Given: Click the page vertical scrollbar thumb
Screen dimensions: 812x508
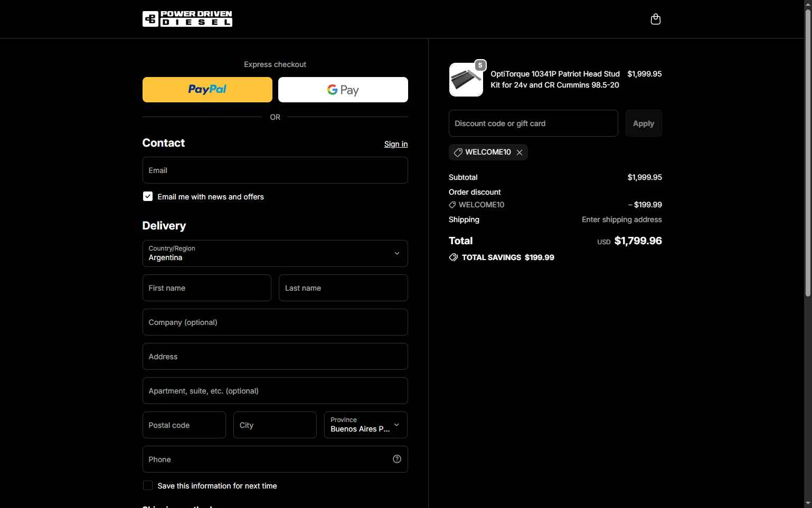Looking at the screenshot, I should tap(808, 153).
